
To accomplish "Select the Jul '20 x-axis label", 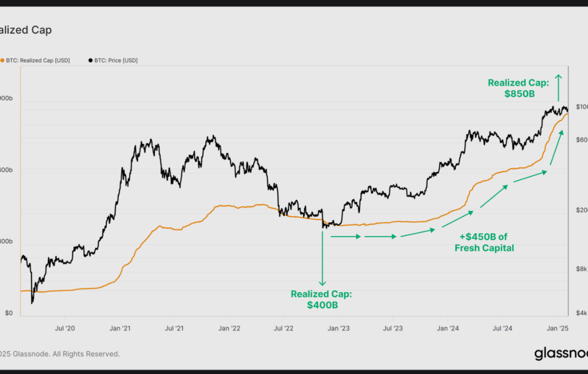I will pyautogui.click(x=65, y=328).
